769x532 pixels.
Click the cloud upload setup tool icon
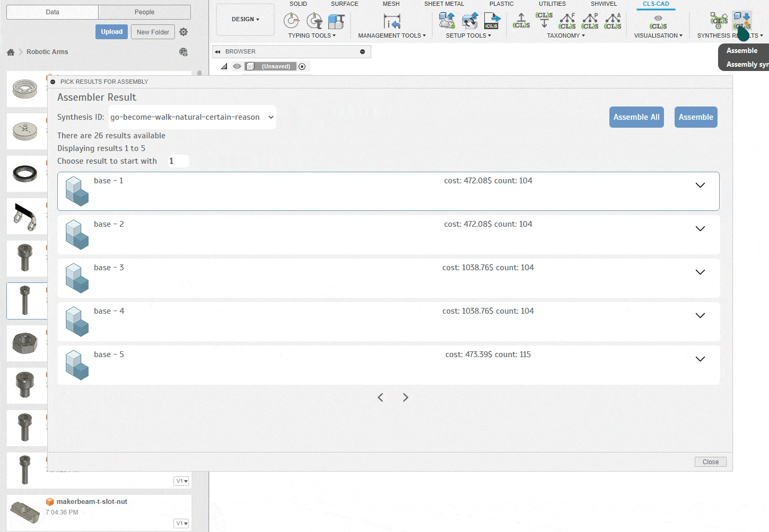447,21
